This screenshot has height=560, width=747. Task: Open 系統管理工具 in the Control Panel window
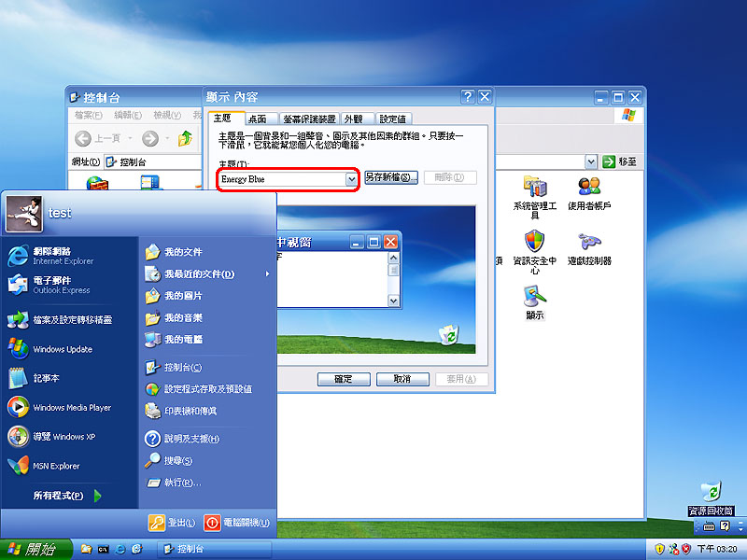click(534, 197)
